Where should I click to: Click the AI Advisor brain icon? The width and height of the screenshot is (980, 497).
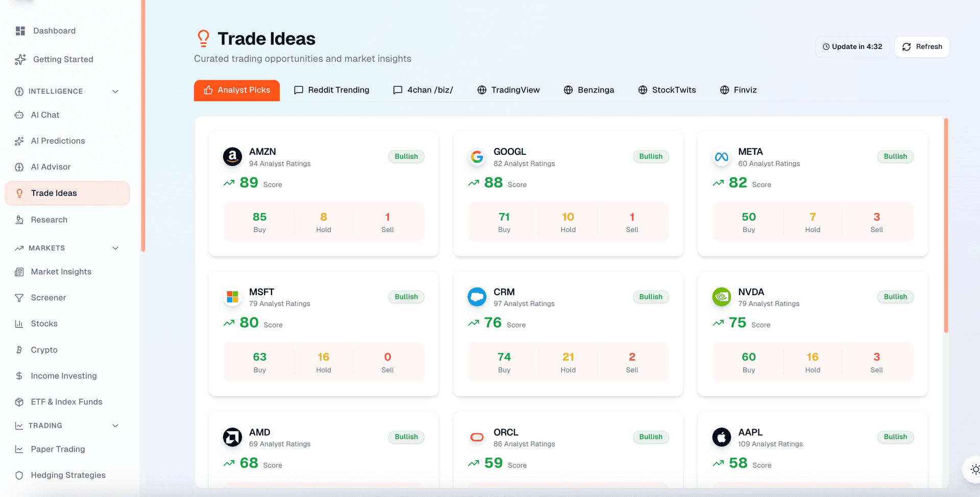coord(19,167)
